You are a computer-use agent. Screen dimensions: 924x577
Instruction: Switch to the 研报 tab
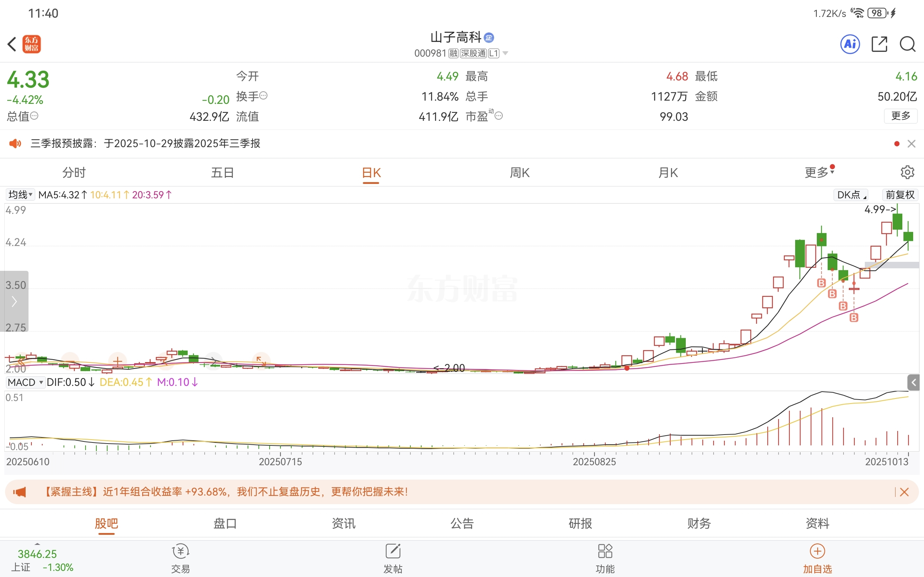pyautogui.click(x=580, y=523)
